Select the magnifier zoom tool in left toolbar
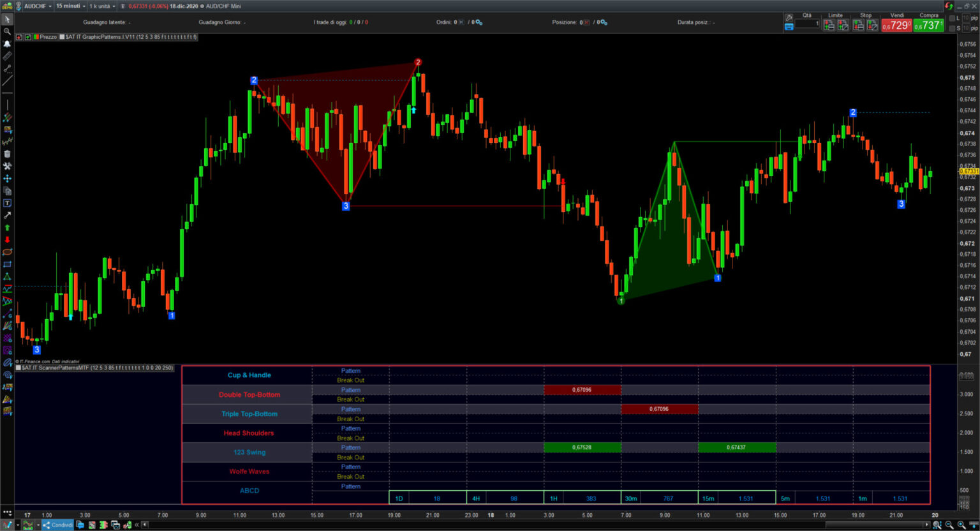This screenshot has width=980, height=531. [x=7, y=31]
